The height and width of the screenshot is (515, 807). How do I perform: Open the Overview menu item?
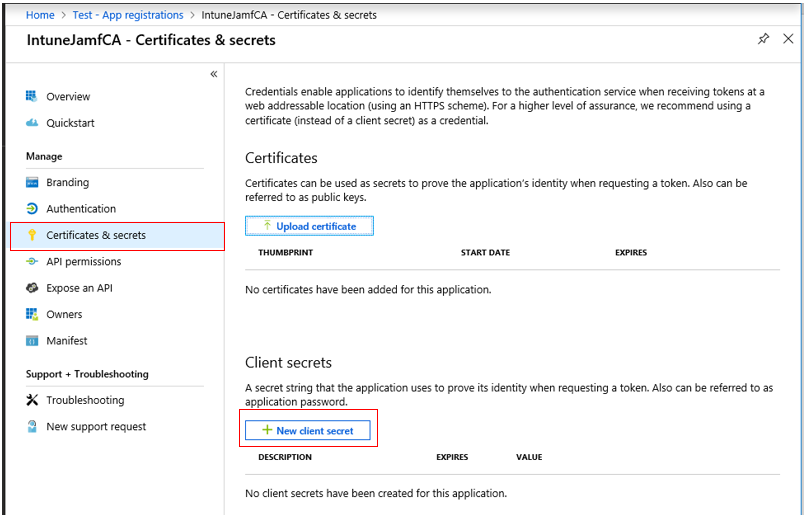tap(68, 97)
